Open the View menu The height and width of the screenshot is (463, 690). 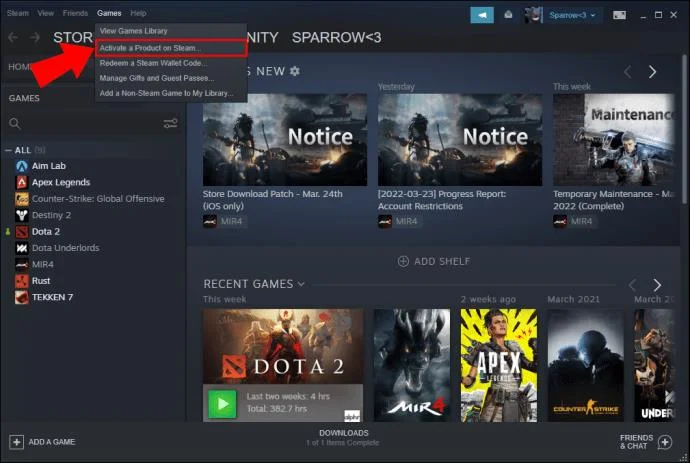tap(46, 13)
